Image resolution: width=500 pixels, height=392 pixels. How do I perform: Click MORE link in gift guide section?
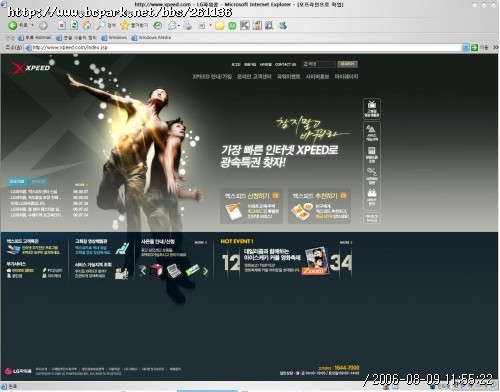pos(201,242)
